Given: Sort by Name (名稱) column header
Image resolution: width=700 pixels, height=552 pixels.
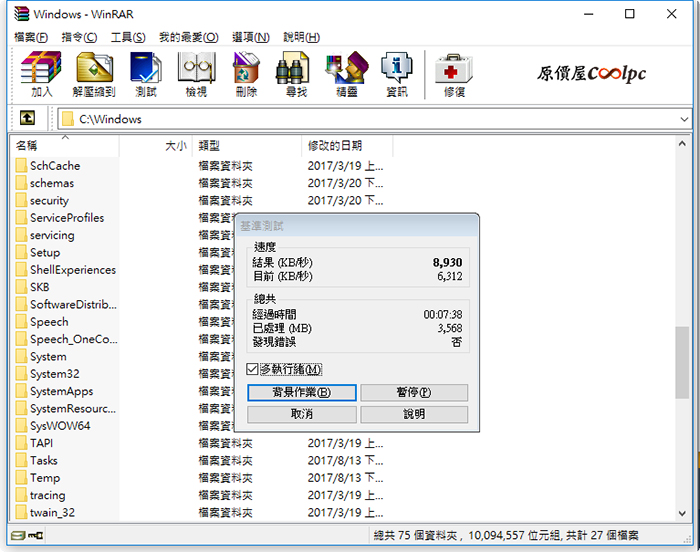Looking at the screenshot, I should 65,146.
